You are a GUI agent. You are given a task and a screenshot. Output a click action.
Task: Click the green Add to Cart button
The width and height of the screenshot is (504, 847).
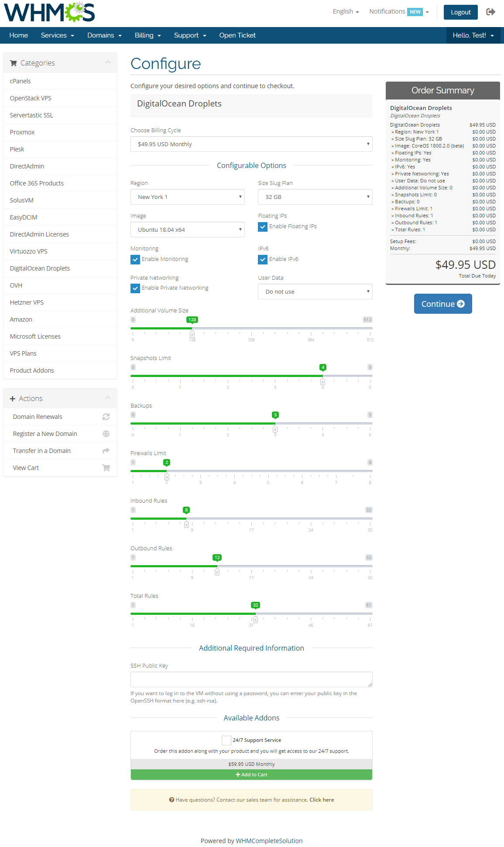tap(251, 775)
